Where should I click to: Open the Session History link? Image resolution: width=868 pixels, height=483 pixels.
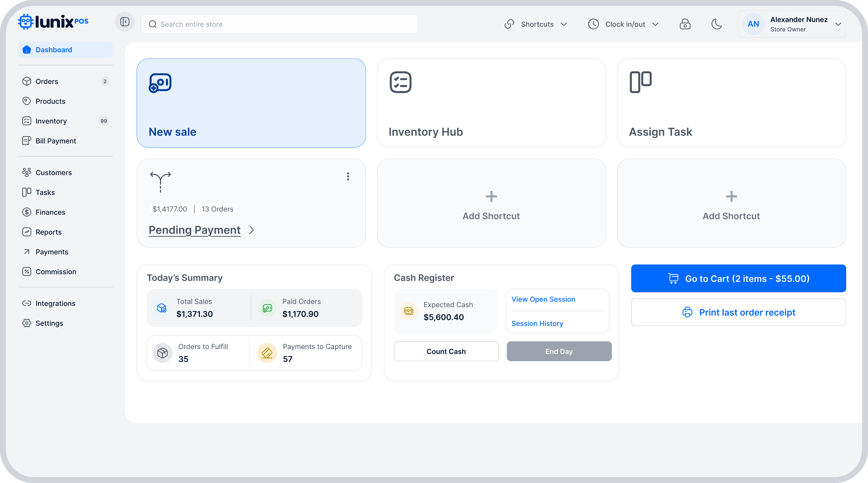pos(537,324)
